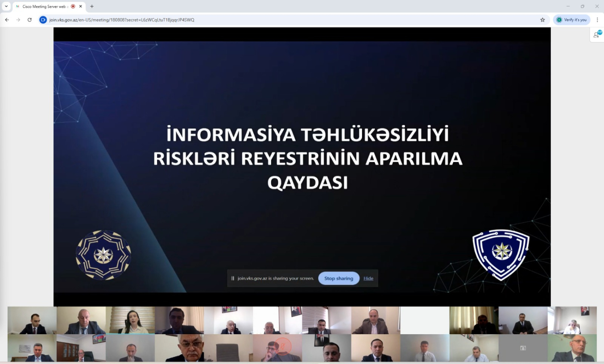Click the muted microphone overlay on participant video
The width and height of the screenshot is (604, 364).
[x=283, y=346]
